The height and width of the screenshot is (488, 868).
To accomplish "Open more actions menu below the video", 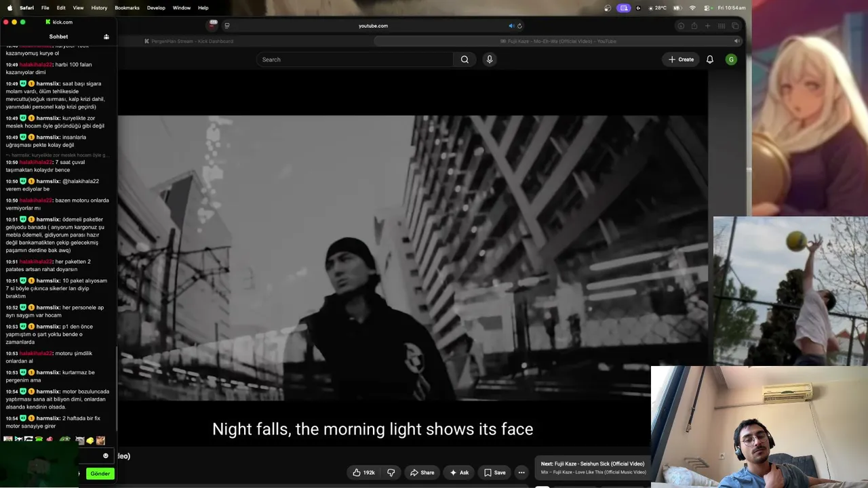I will click(521, 472).
